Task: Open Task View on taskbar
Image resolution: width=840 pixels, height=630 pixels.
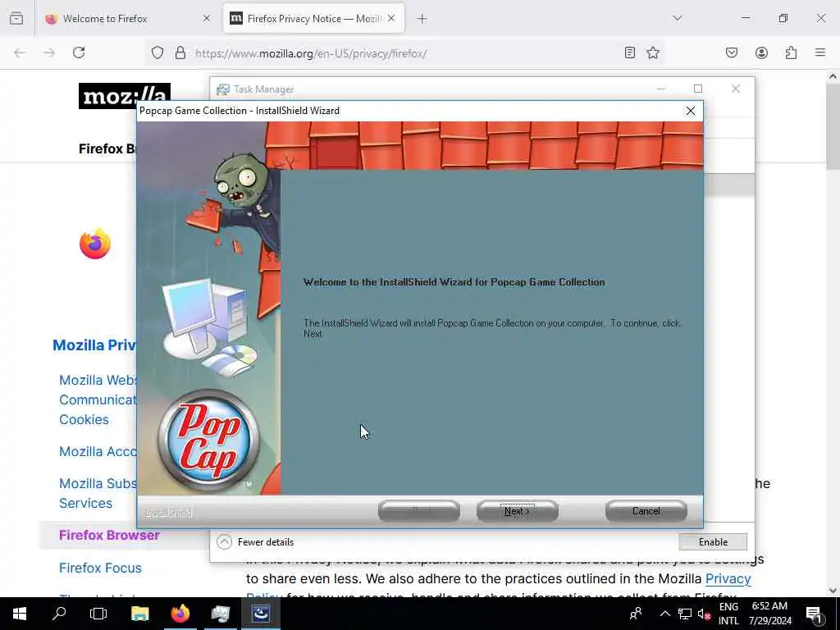Action: (x=98, y=614)
